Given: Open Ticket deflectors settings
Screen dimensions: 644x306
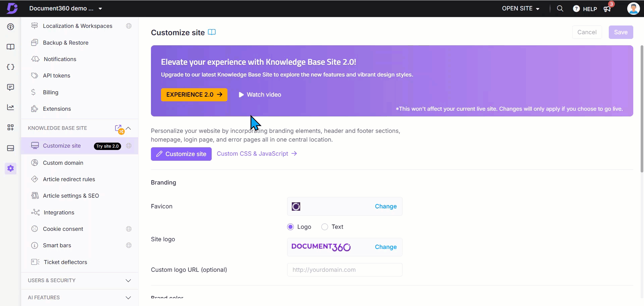Looking at the screenshot, I should click(x=65, y=262).
